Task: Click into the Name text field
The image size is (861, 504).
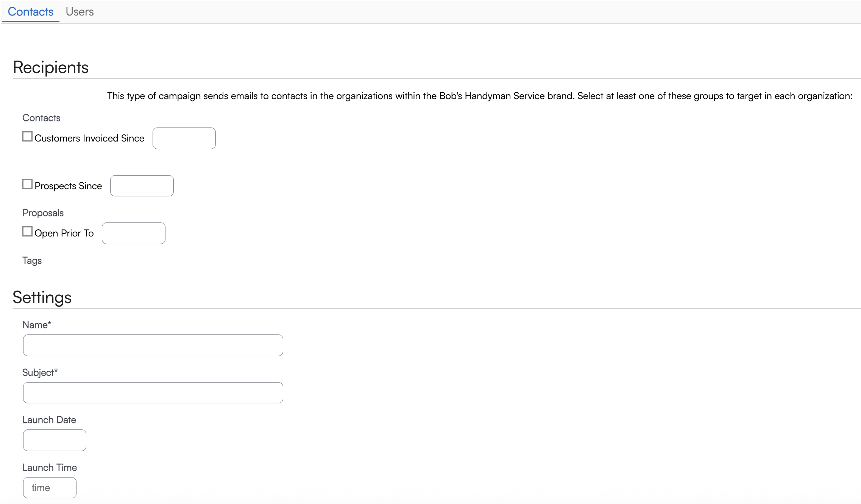Action: pyautogui.click(x=153, y=345)
